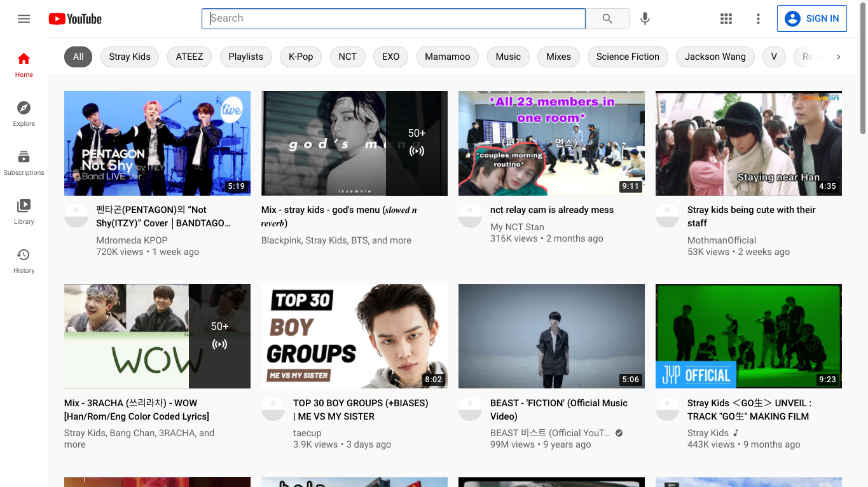Select the Mixes filter chip
The image size is (868, 487).
(x=558, y=57)
